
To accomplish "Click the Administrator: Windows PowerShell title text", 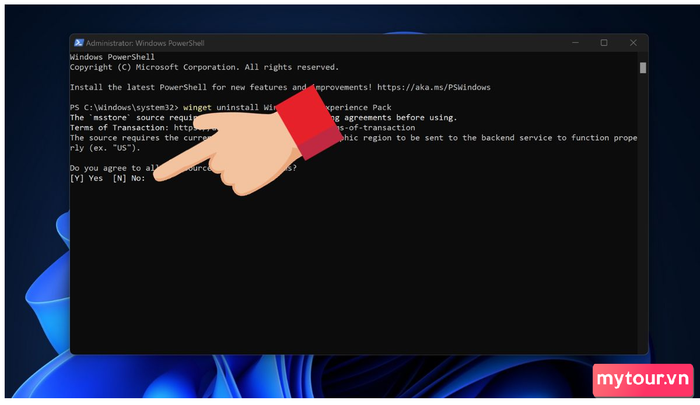I will [145, 43].
